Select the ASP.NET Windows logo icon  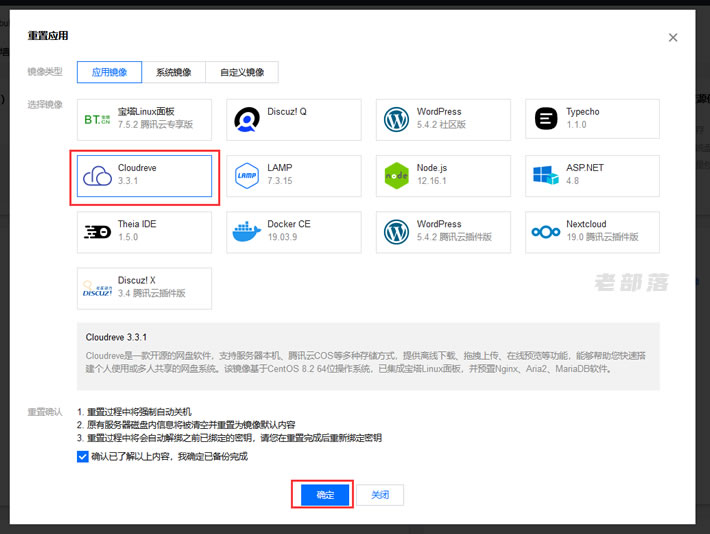tap(546, 175)
